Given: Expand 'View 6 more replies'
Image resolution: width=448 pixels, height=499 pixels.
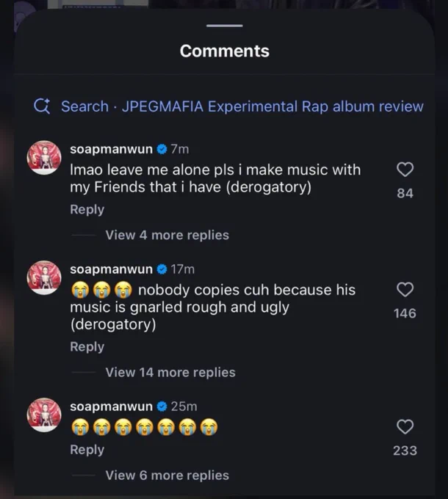Looking at the screenshot, I should 167,475.
